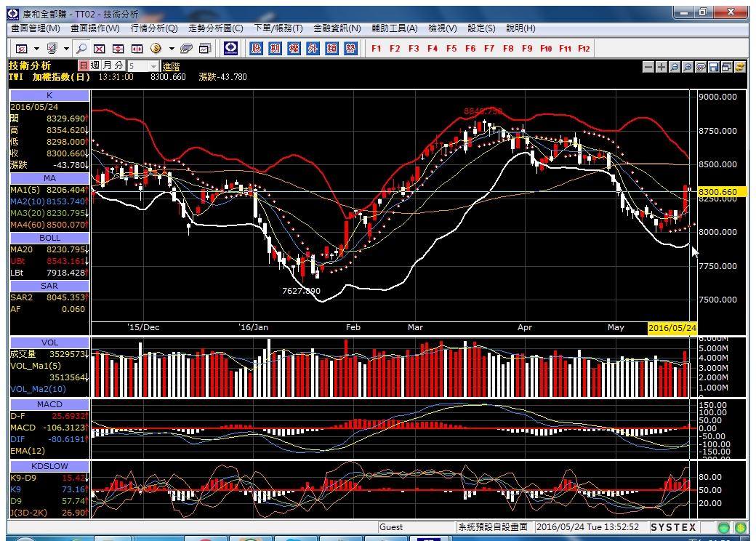Open the 行情分析(Q) menu
The width and height of the screenshot is (756, 541).
pyautogui.click(x=154, y=28)
